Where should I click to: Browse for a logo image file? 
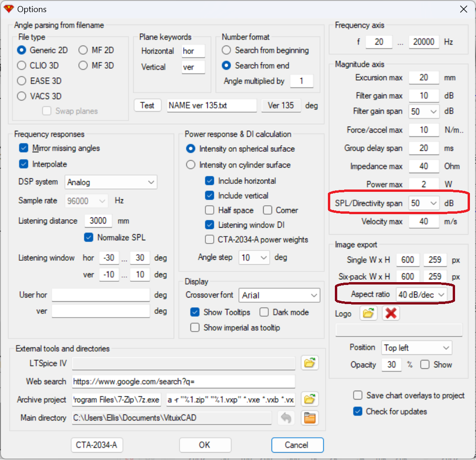(368, 313)
